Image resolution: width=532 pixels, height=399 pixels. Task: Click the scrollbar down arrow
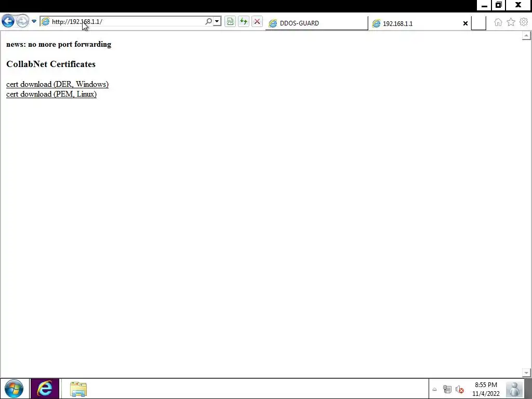(x=526, y=373)
